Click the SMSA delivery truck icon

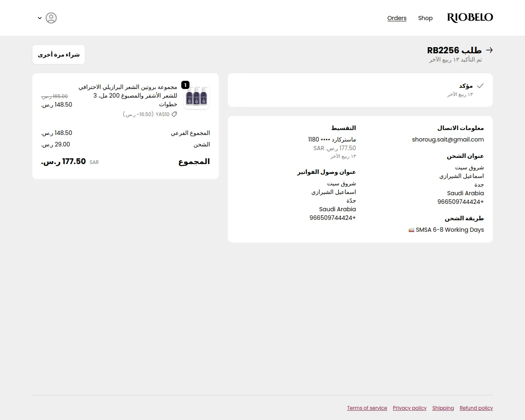pyautogui.click(x=411, y=230)
